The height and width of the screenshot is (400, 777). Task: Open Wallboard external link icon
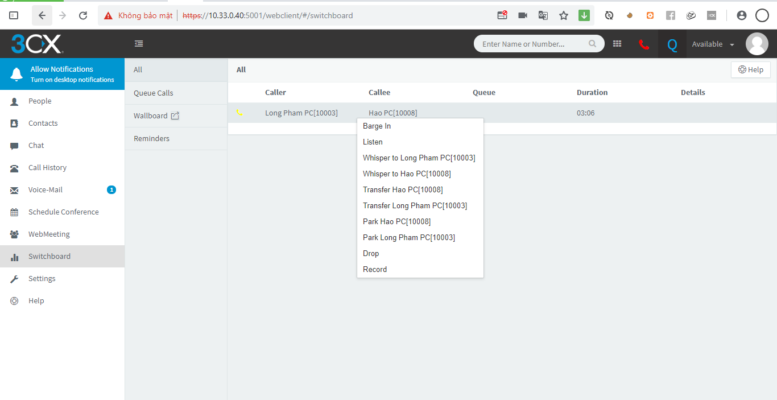click(x=176, y=116)
